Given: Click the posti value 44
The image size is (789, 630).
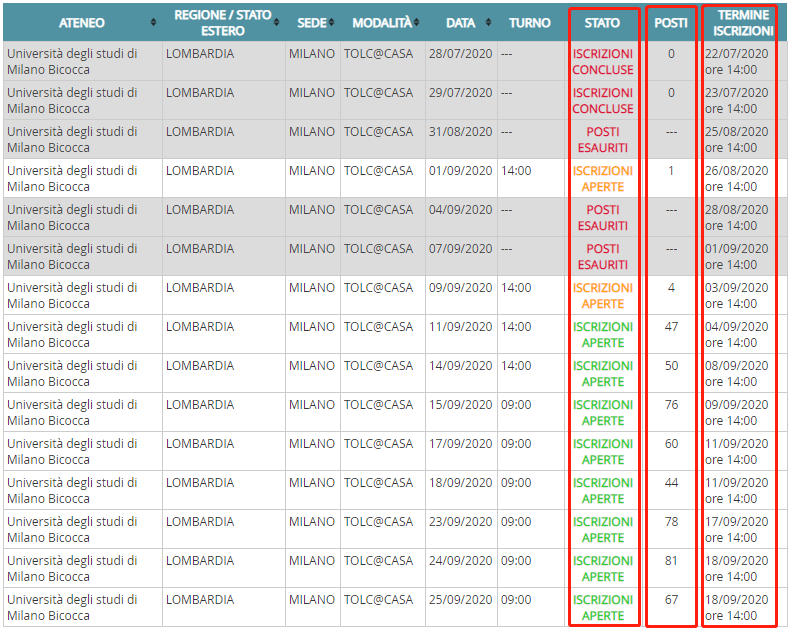Looking at the screenshot, I should [x=671, y=483].
